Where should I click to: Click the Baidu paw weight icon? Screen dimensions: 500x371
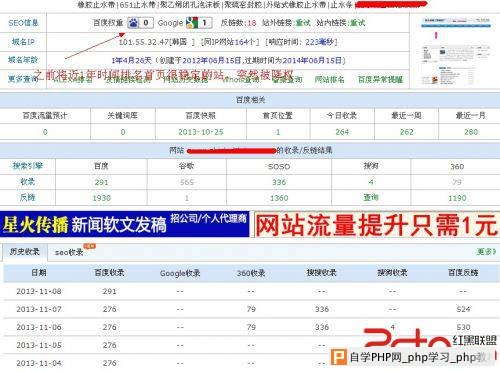(x=134, y=23)
